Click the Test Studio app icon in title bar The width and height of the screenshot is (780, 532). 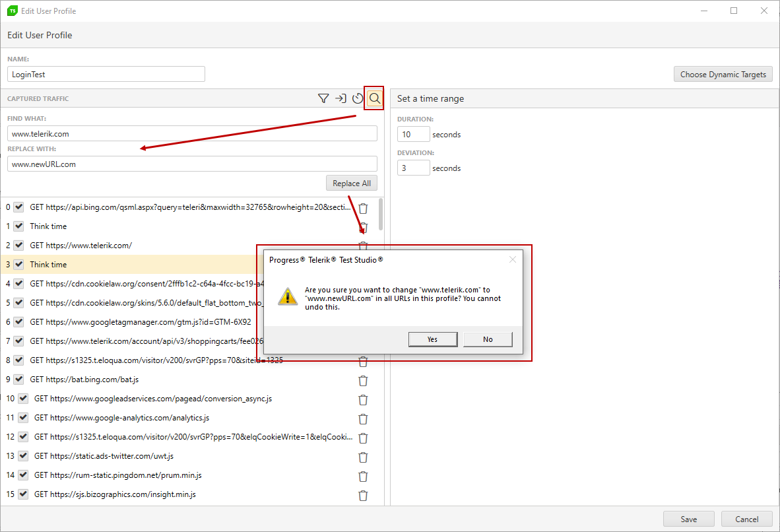coord(13,11)
